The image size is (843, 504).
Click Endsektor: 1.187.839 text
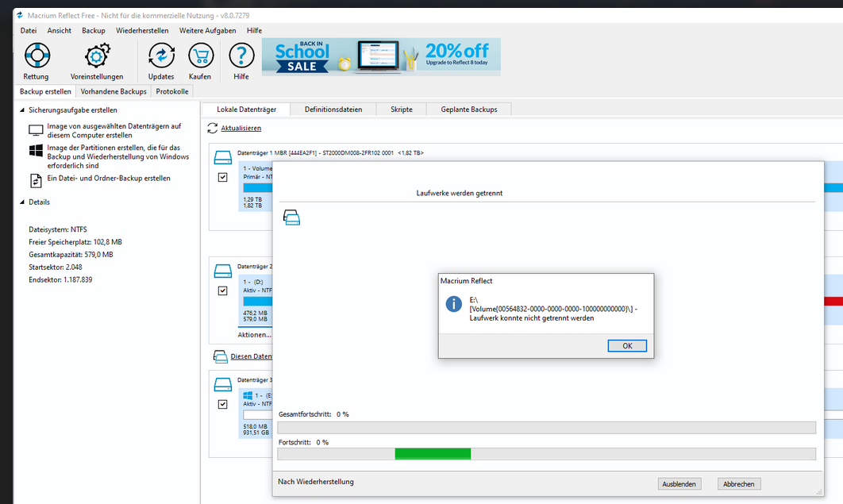(x=60, y=280)
